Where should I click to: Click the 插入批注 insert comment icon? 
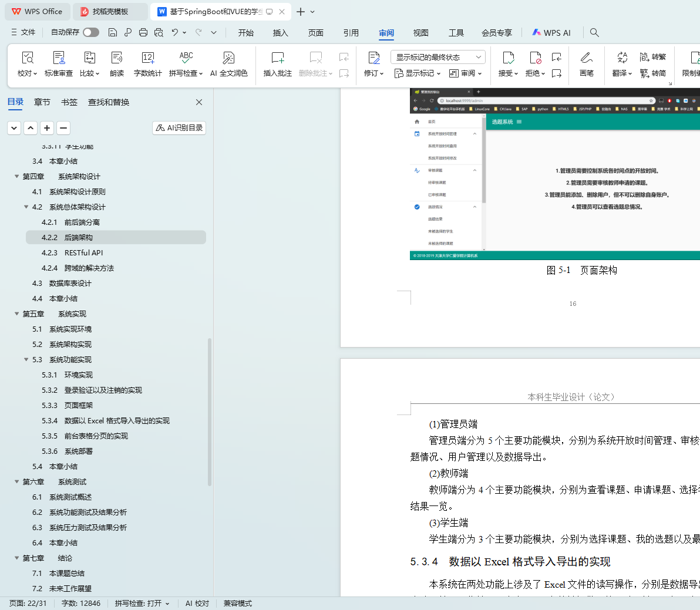(x=277, y=58)
